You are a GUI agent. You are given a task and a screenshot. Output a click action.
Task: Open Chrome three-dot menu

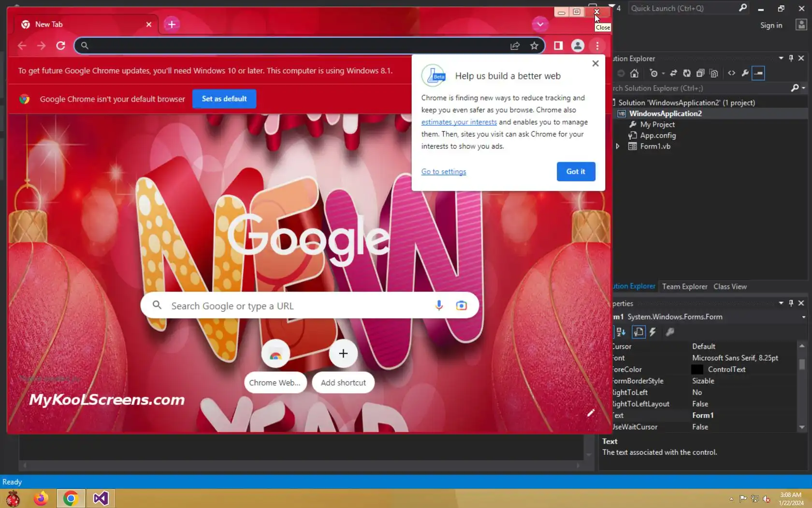click(x=597, y=45)
